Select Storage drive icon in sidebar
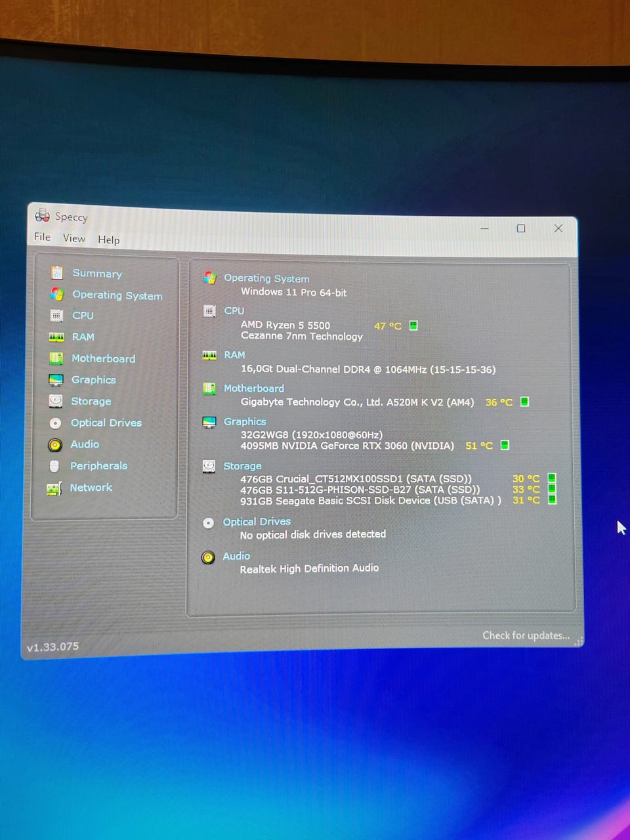 tap(56, 400)
